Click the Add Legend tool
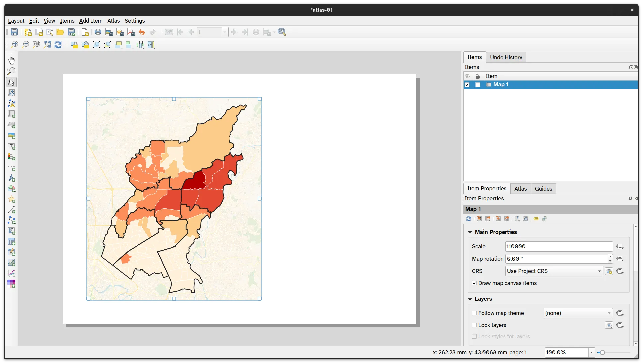The height and width of the screenshot is (364, 643). coord(11,157)
